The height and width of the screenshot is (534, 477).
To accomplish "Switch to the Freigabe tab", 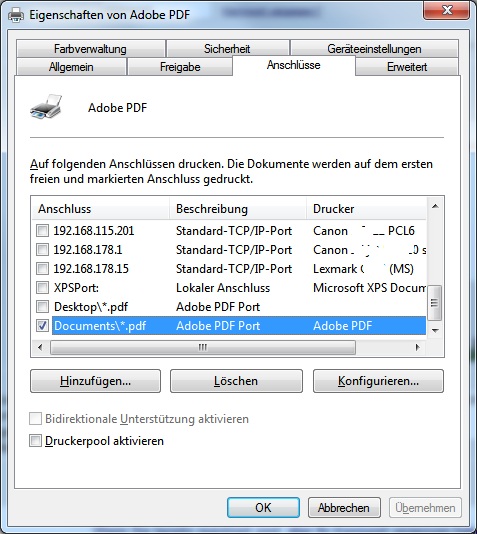I will coord(180,67).
